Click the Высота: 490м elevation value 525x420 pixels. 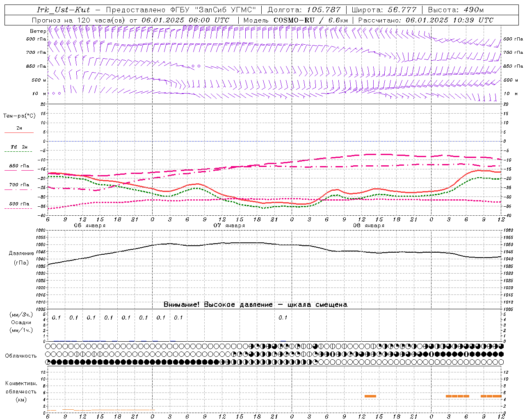point(456,10)
